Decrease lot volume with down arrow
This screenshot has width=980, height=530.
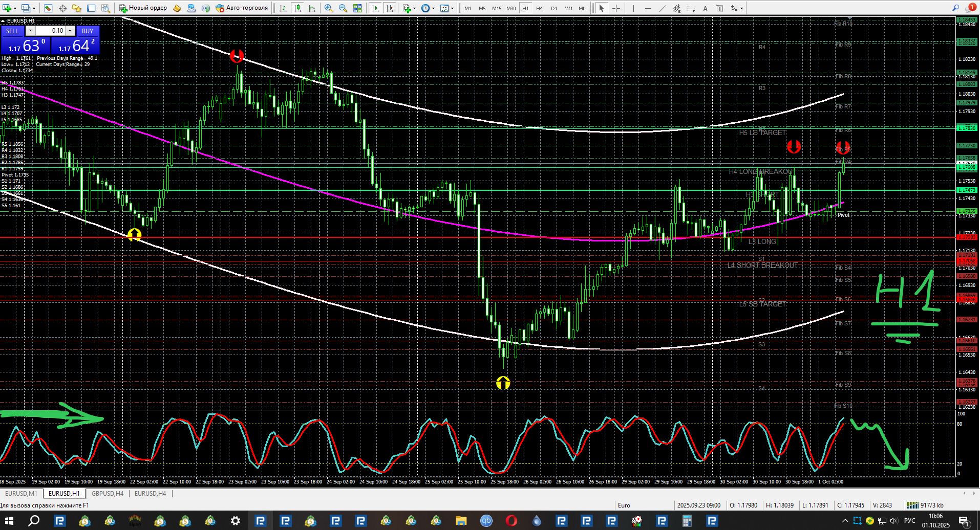(x=30, y=31)
